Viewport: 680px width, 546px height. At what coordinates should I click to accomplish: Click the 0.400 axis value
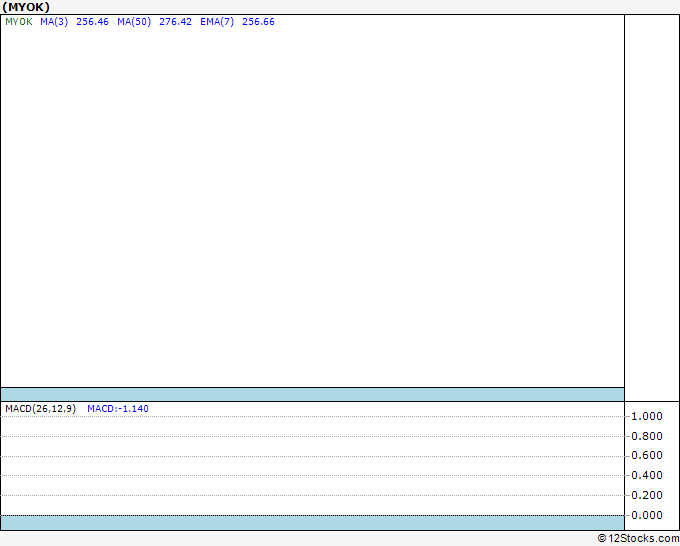[x=647, y=475]
